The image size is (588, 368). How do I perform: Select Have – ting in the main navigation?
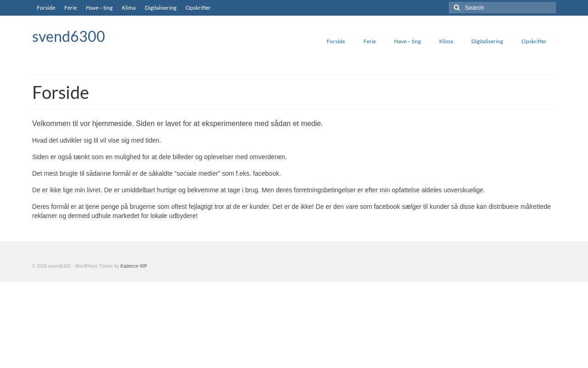pos(407,41)
